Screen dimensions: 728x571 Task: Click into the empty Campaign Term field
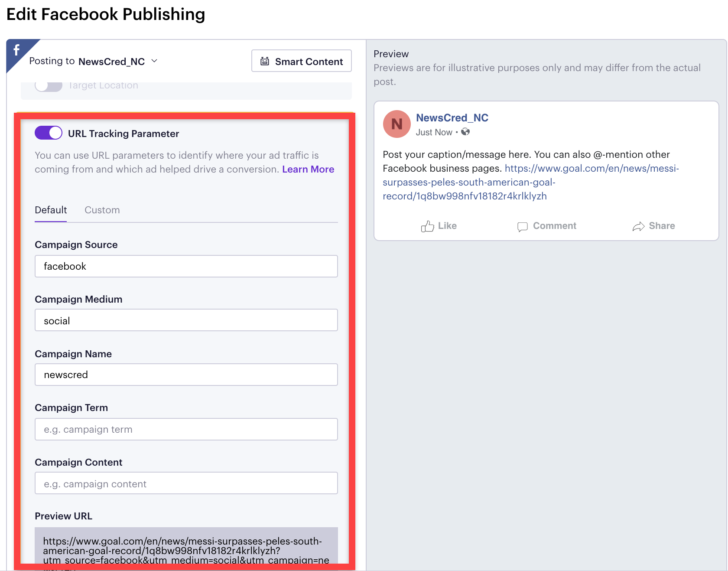(186, 429)
